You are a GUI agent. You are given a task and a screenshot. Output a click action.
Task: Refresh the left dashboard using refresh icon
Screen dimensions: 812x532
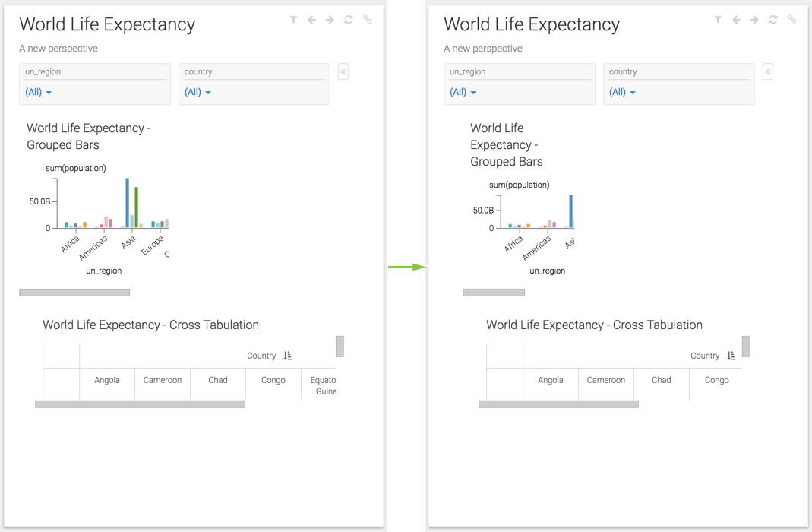349,20
